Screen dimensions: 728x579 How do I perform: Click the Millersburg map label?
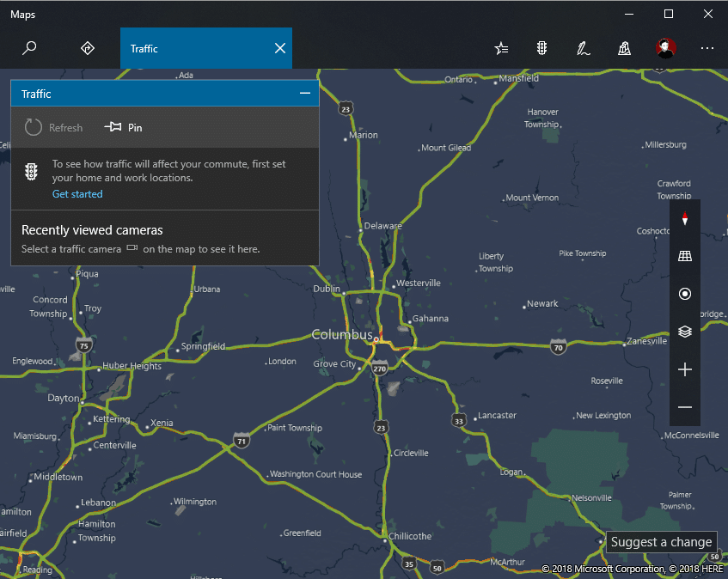click(x=665, y=144)
